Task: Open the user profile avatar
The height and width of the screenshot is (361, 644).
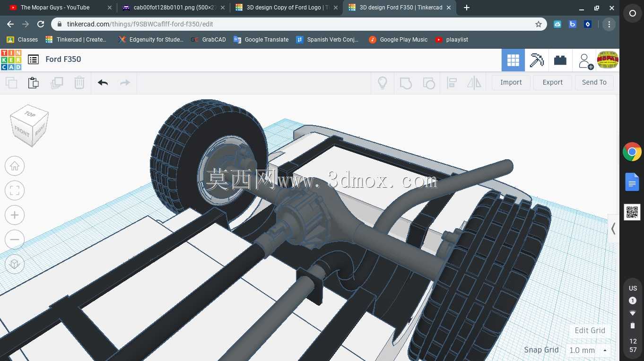Action: pyautogui.click(x=608, y=60)
